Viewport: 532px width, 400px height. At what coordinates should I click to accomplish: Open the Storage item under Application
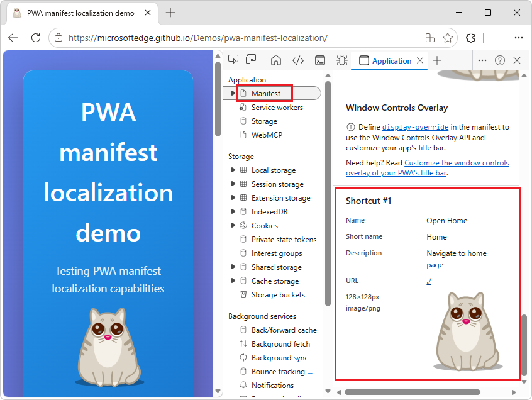pyautogui.click(x=264, y=121)
